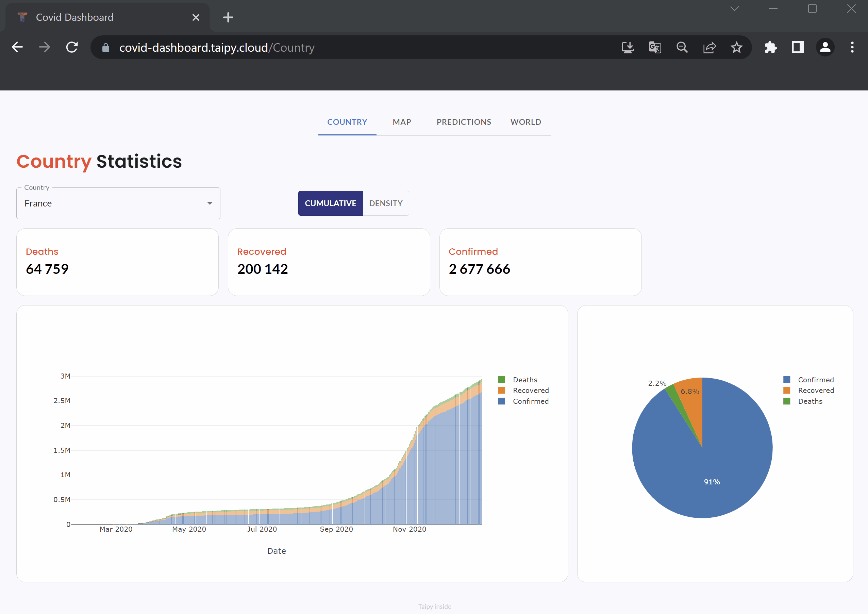The height and width of the screenshot is (614, 868).
Task: Open the Google Translate page icon
Action: pos(655,47)
